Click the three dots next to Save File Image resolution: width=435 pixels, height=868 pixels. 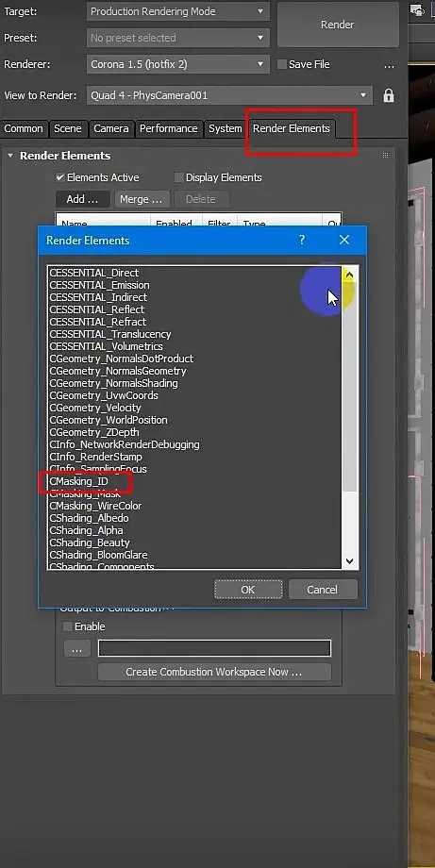pos(389,65)
